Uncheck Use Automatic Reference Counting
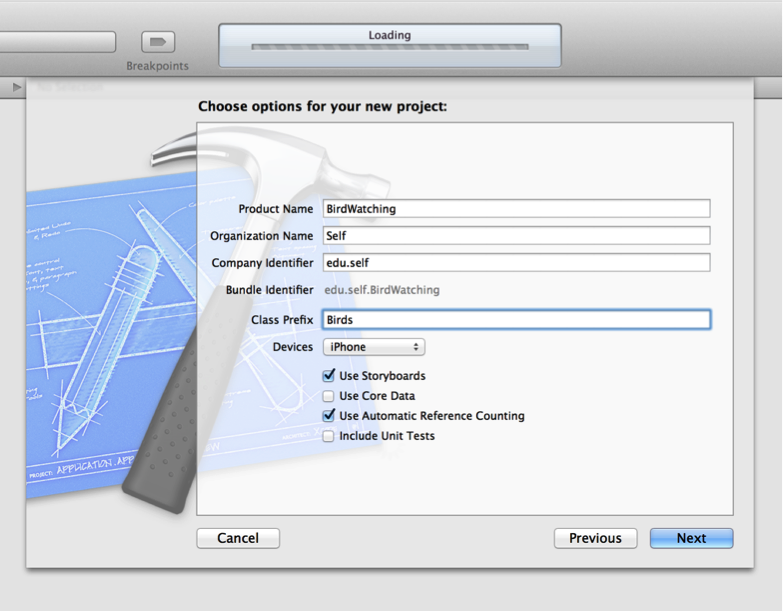The image size is (783, 611). pos(329,416)
